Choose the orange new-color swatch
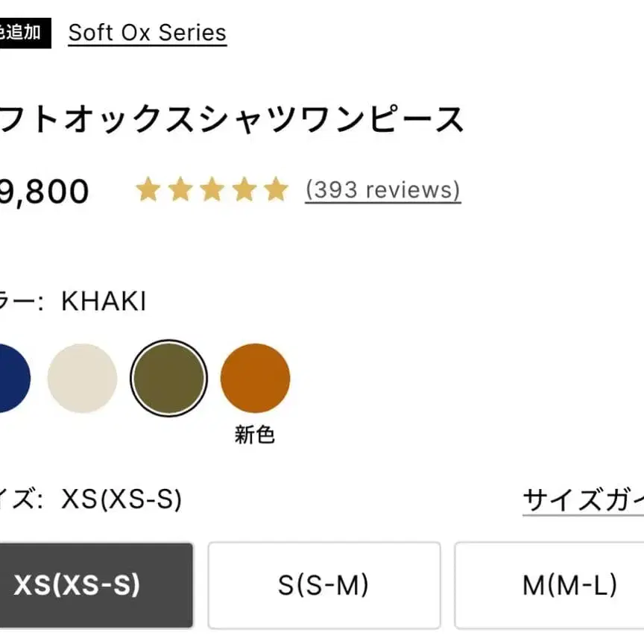The height and width of the screenshot is (644, 644). [x=255, y=378]
